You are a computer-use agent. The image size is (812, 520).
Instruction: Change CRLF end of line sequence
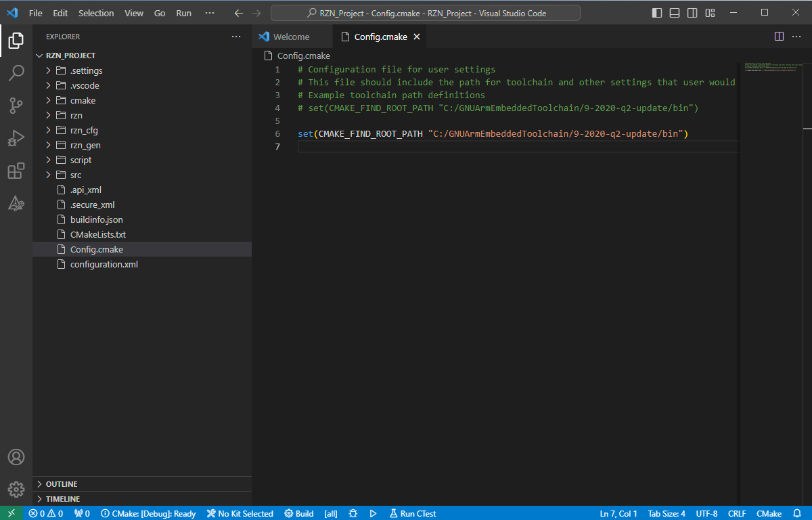click(x=737, y=513)
